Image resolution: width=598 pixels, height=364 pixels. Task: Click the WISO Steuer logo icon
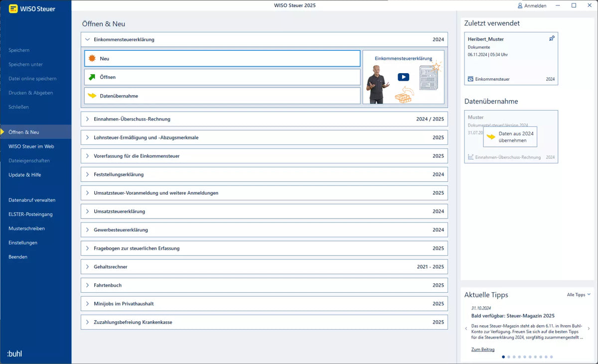[13, 8]
